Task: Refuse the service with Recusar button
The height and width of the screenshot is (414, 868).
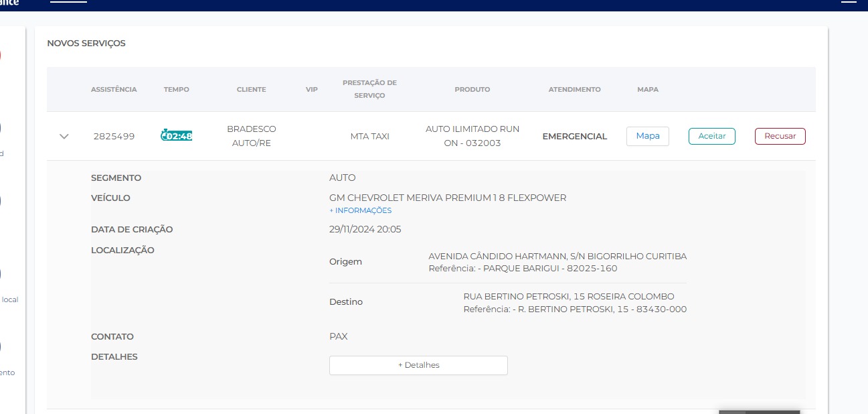Action: 780,136
